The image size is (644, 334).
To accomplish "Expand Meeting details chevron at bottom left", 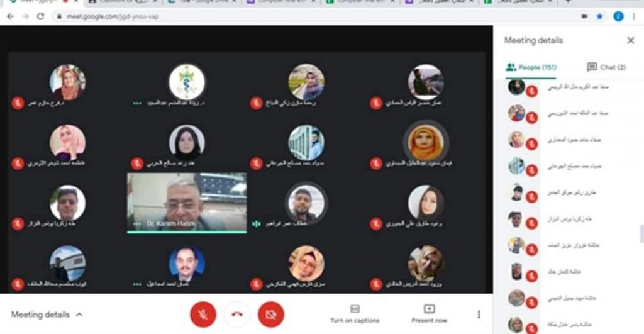I will [79, 315].
